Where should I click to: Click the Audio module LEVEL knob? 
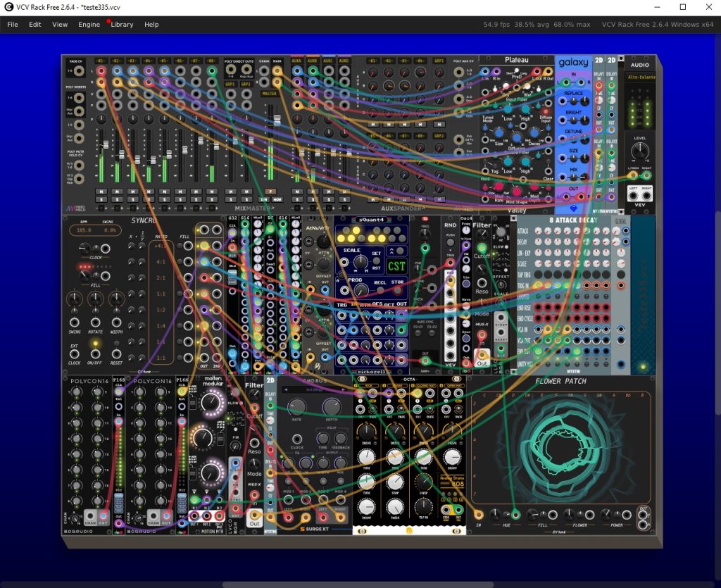click(x=639, y=151)
